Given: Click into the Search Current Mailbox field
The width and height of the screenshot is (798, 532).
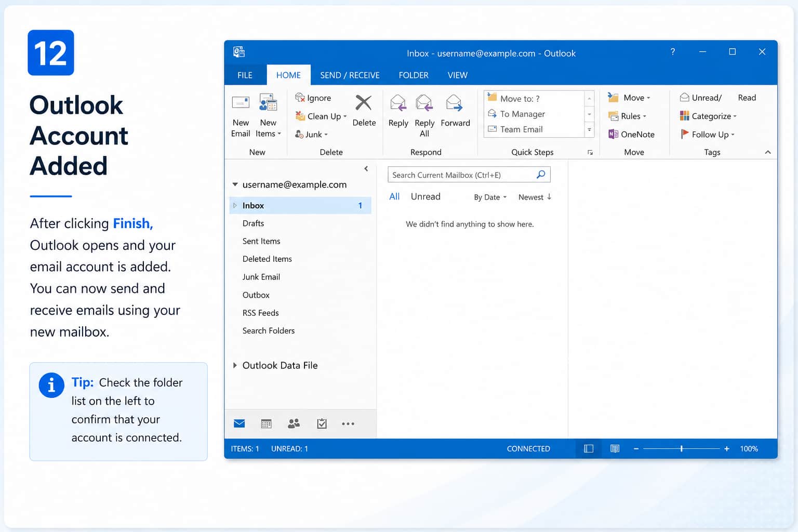Looking at the screenshot, I should (x=469, y=175).
